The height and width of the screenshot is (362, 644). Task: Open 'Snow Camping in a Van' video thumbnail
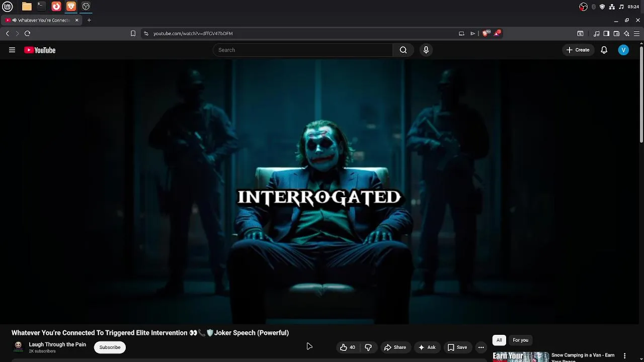520,356
